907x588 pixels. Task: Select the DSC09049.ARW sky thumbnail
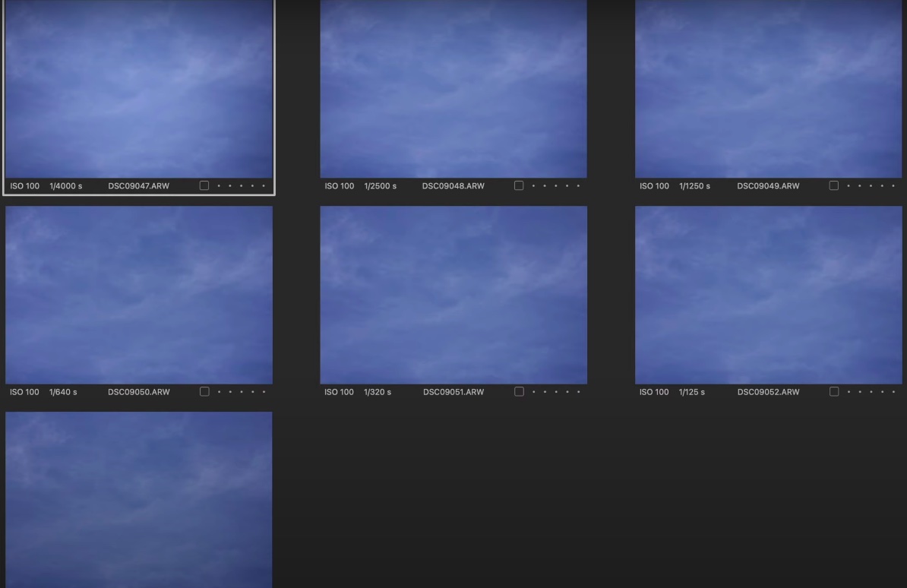point(768,89)
